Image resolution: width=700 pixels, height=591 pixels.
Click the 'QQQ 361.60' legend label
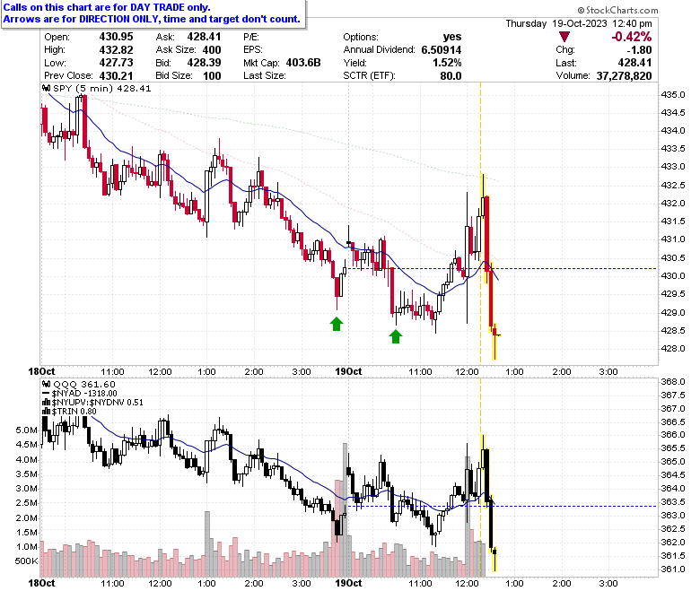coord(84,384)
